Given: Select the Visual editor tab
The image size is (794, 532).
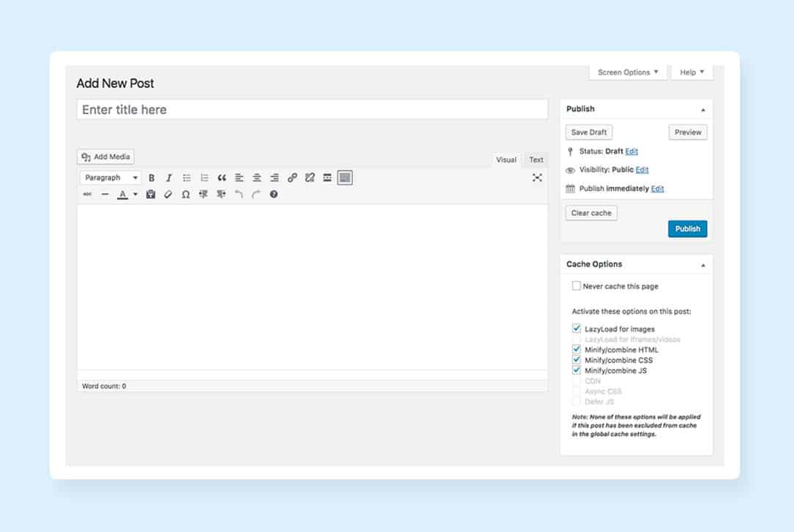Looking at the screenshot, I should coord(506,160).
